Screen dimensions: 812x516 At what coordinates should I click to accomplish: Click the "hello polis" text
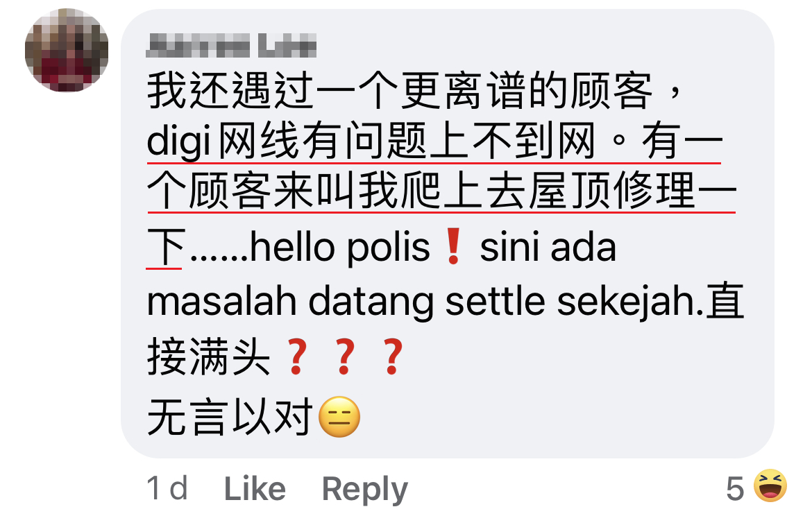pyautogui.click(x=340, y=248)
